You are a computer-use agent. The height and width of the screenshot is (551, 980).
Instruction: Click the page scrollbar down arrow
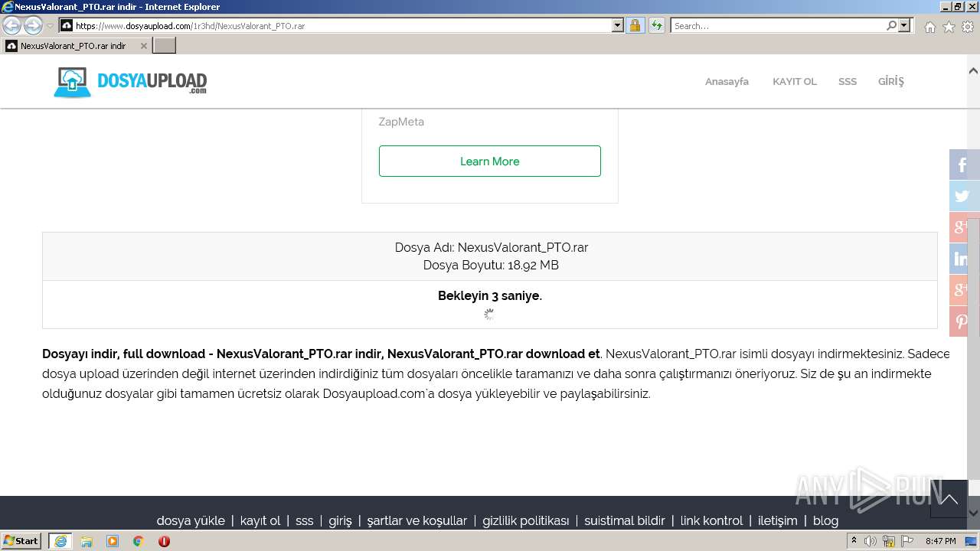(973, 514)
